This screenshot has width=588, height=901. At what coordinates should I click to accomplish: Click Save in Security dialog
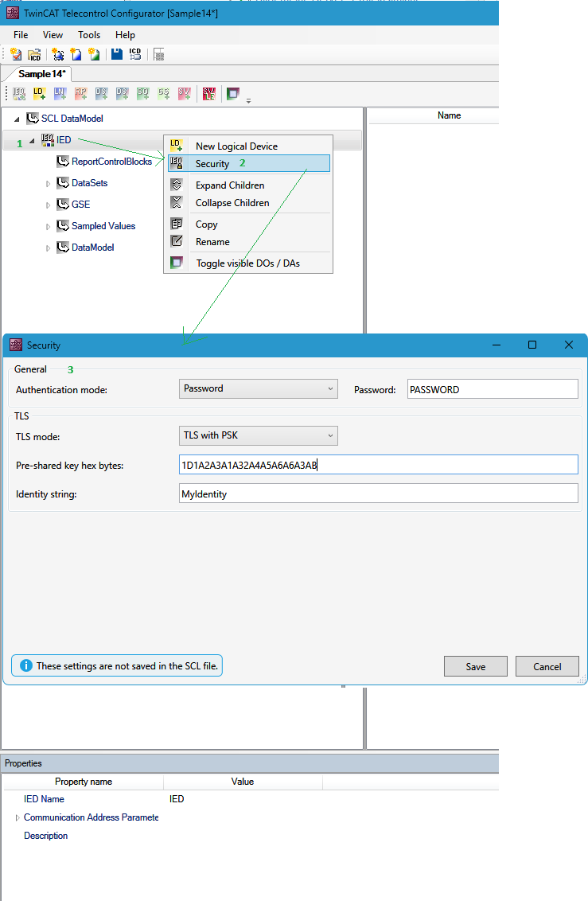click(476, 666)
